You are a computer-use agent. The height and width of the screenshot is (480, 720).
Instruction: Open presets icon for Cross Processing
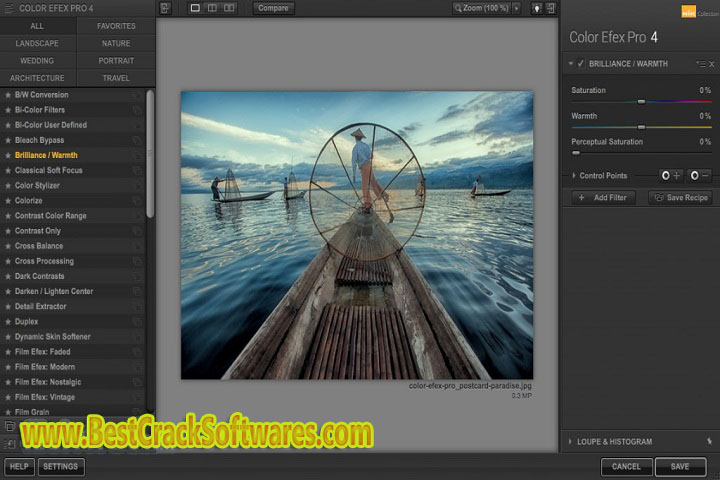pos(137,261)
